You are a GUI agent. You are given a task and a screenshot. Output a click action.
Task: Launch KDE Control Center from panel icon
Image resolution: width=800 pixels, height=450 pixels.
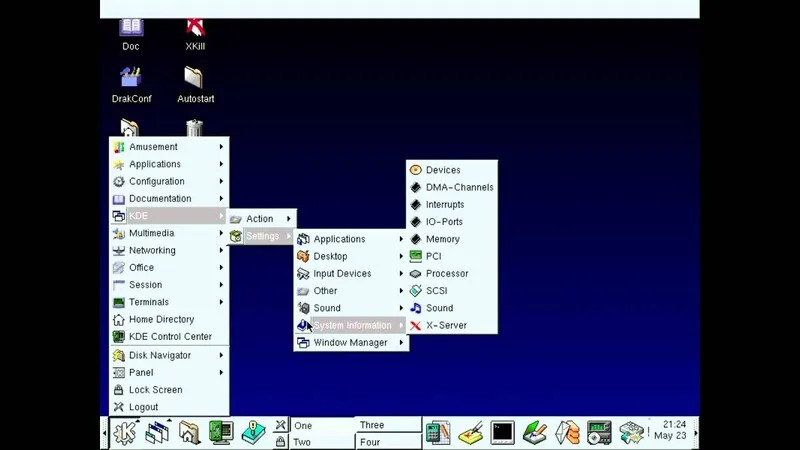point(221,433)
